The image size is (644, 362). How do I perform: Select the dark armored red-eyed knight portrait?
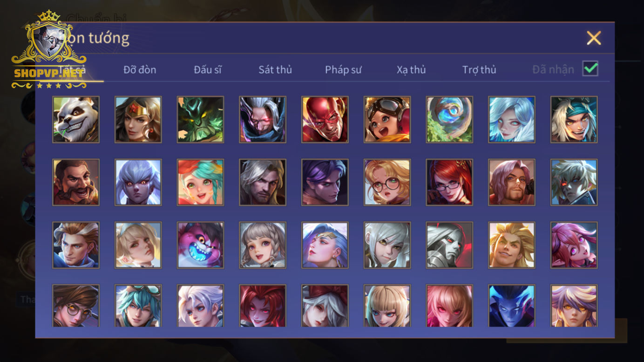(449, 245)
